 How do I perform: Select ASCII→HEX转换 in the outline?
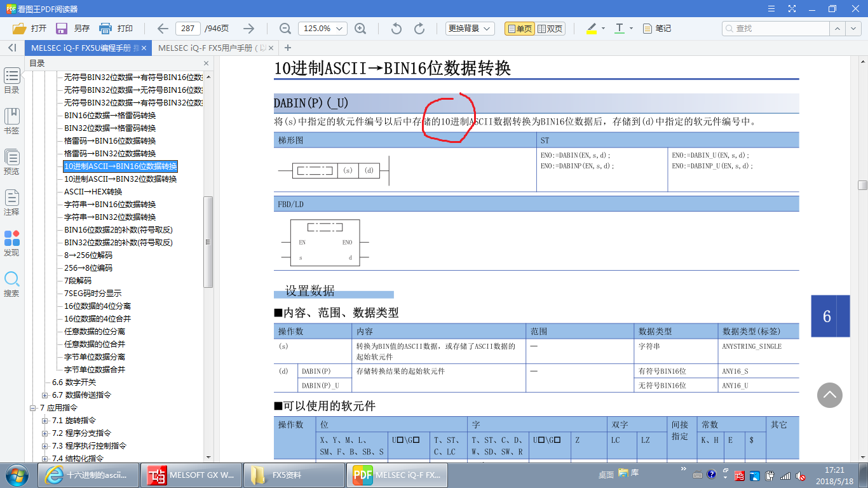[x=93, y=192]
